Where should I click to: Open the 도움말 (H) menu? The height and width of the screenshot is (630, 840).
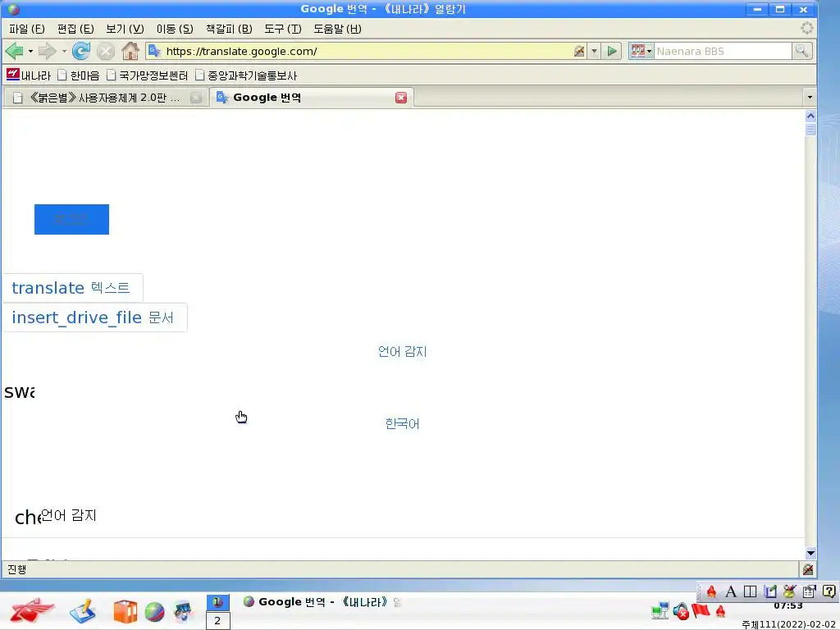337,29
